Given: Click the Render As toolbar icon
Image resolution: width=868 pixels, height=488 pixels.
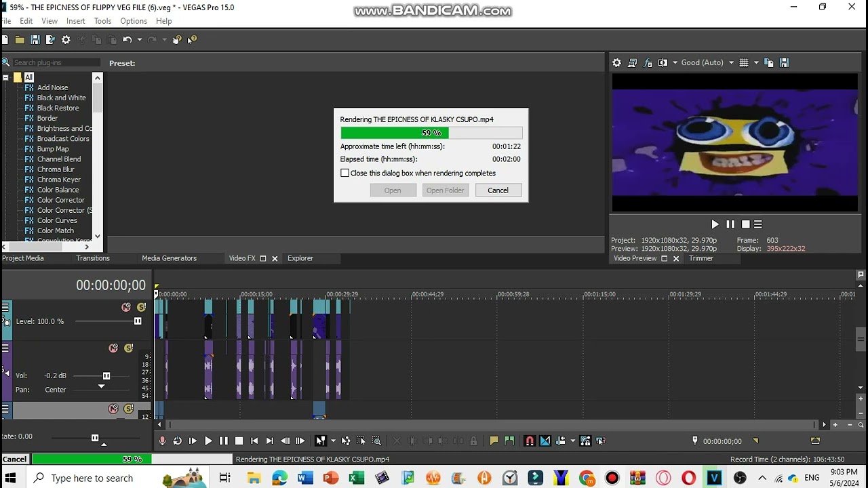Looking at the screenshot, I should click(50, 40).
